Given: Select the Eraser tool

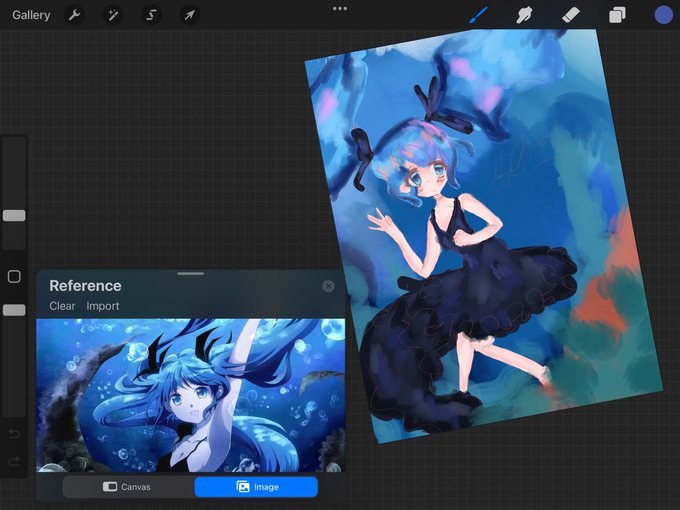Looking at the screenshot, I should pos(571,16).
